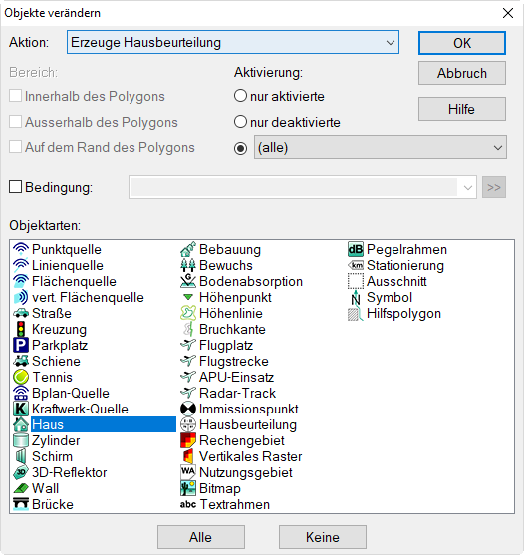The height and width of the screenshot is (555, 524).
Task: Click the Rechengebiet red-yellow grid icon
Action: click(x=188, y=440)
